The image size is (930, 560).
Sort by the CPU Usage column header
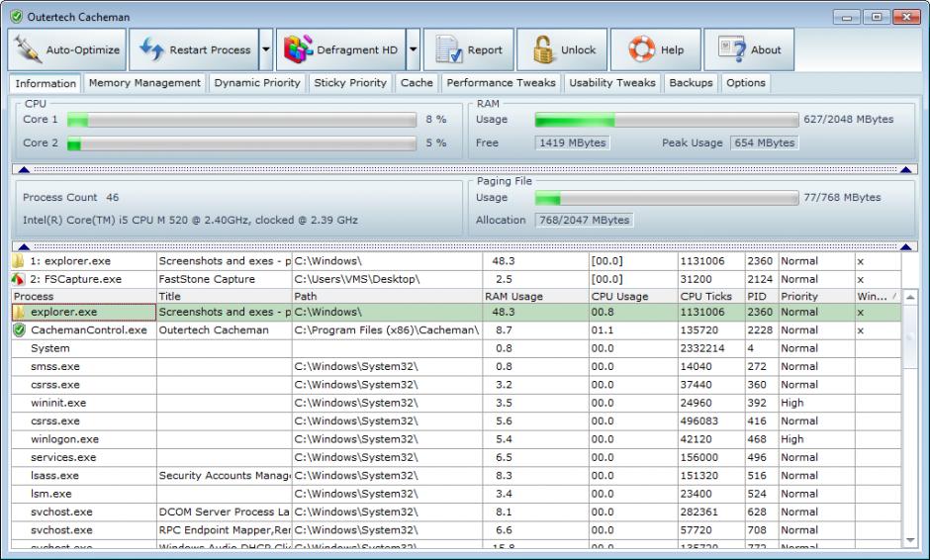(633, 296)
